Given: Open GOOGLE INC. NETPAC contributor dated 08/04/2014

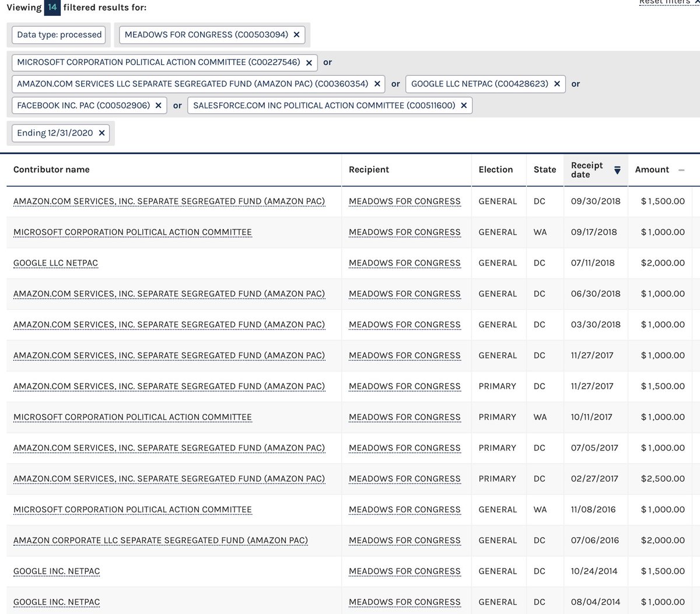Looking at the screenshot, I should click(57, 602).
